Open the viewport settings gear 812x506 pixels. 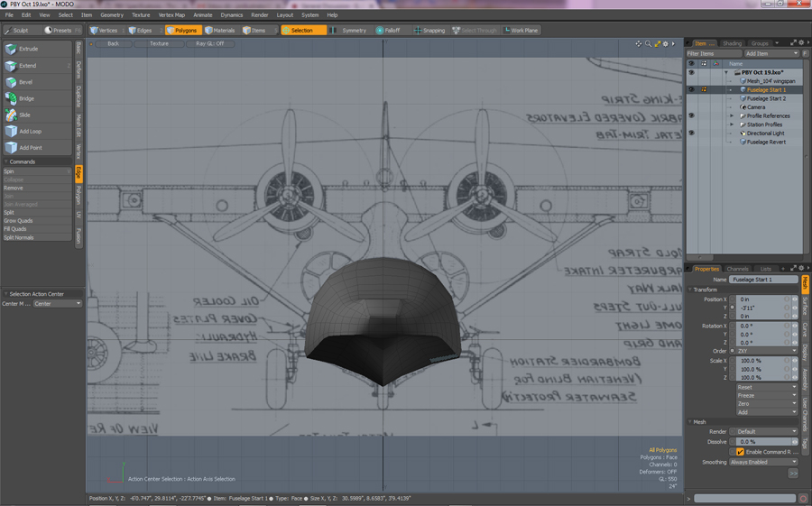(x=666, y=44)
